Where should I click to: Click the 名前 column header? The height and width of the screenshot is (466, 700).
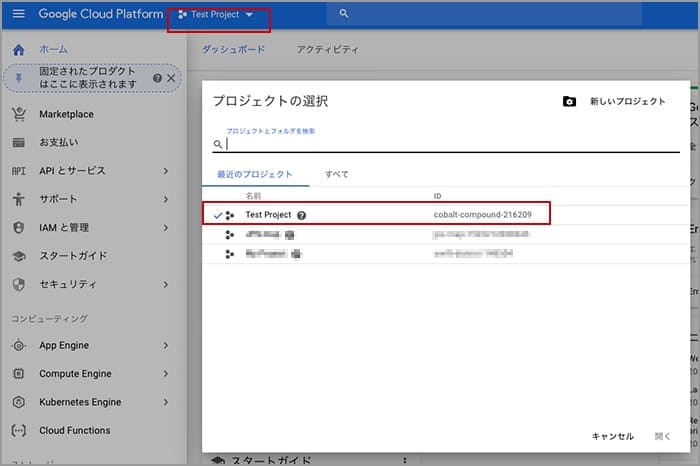coord(253,196)
